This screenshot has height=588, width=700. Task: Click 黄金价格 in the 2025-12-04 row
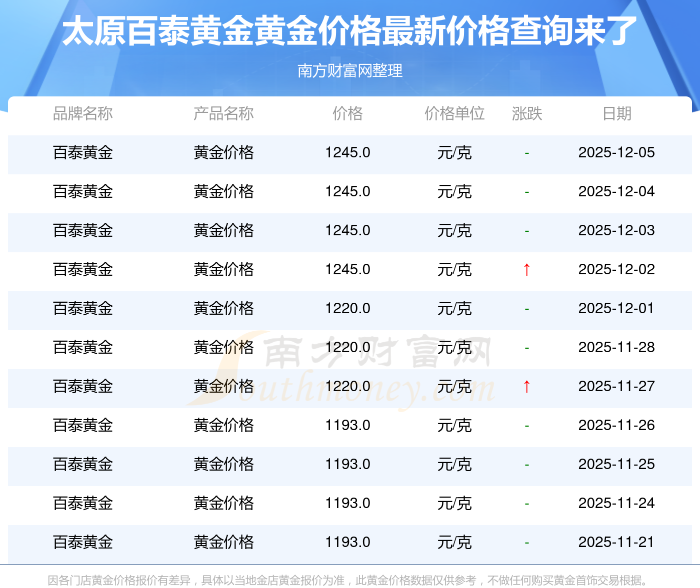click(223, 192)
